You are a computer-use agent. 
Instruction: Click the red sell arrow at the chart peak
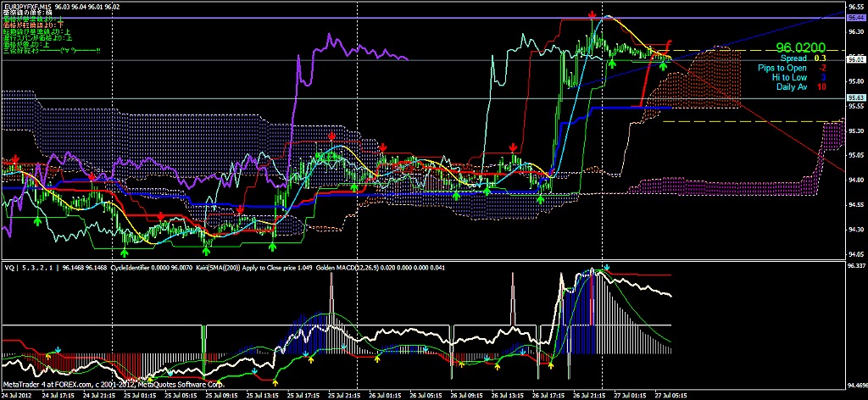[592, 16]
